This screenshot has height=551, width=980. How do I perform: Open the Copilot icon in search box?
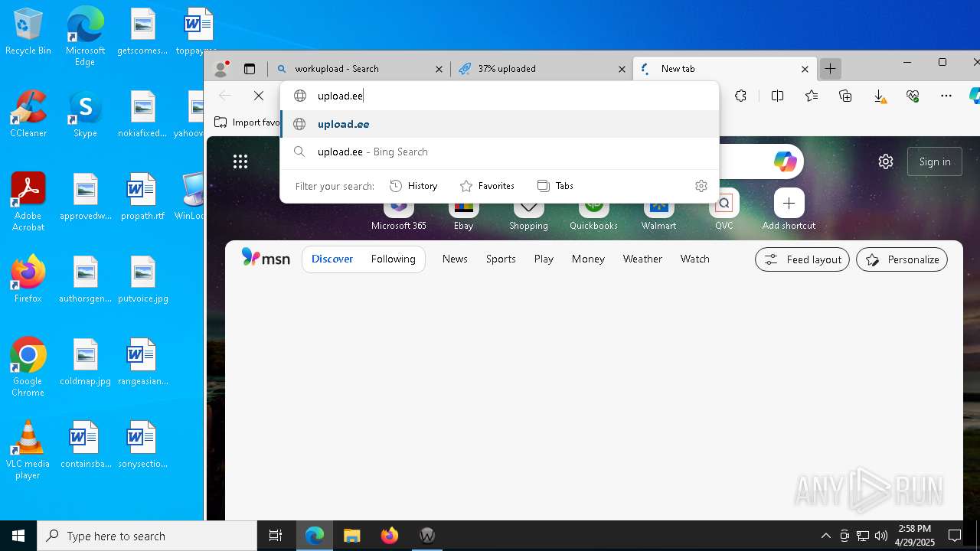click(x=785, y=161)
